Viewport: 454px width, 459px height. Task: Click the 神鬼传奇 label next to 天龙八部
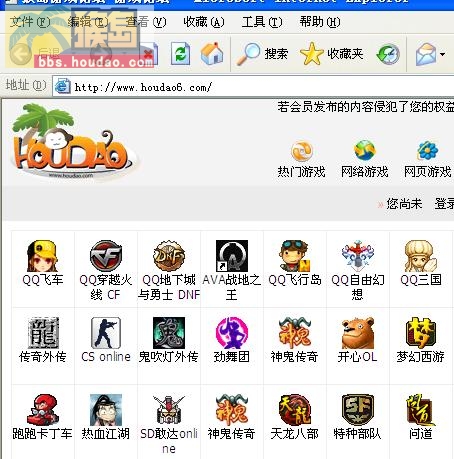tap(232, 433)
